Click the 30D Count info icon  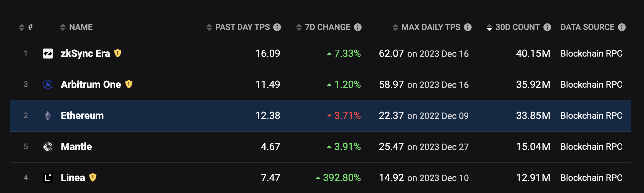547,27
